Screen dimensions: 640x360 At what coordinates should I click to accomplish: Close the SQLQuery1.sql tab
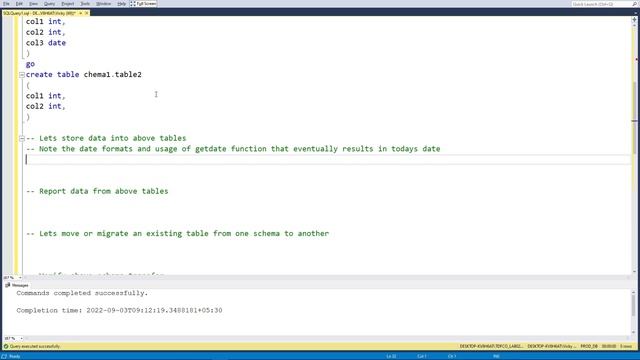click(87, 13)
